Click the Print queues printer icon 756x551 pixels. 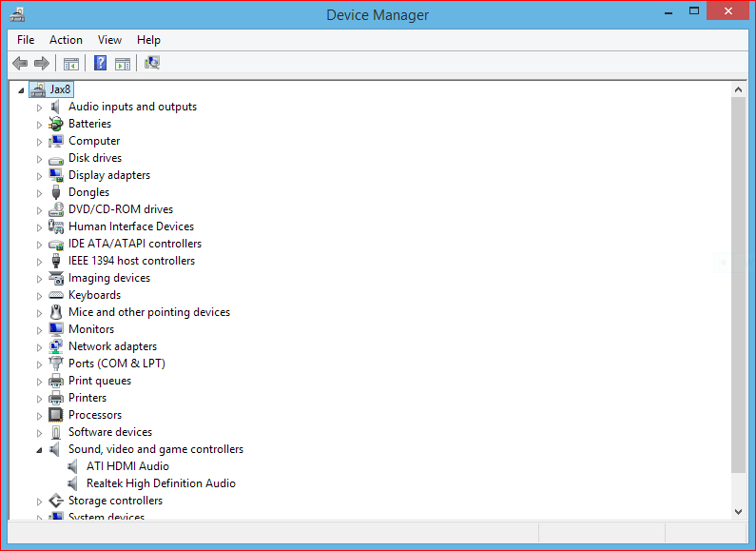(56, 381)
